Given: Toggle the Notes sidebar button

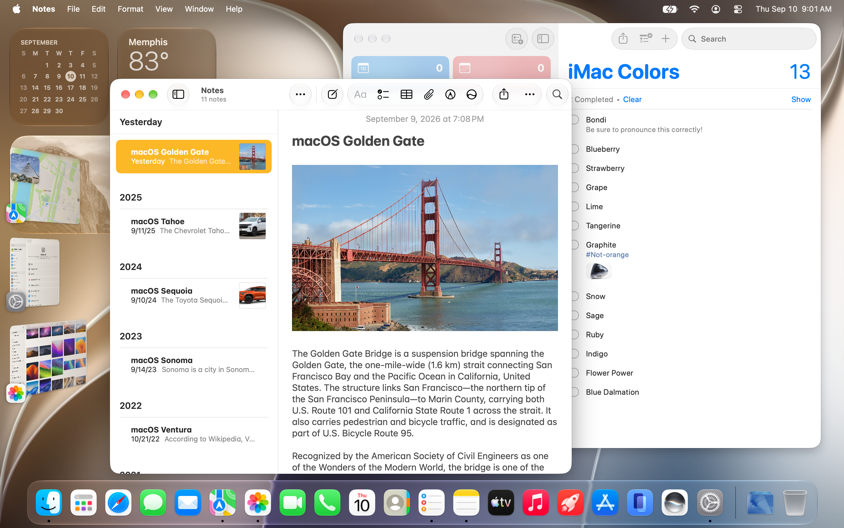Looking at the screenshot, I should coord(178,95).
